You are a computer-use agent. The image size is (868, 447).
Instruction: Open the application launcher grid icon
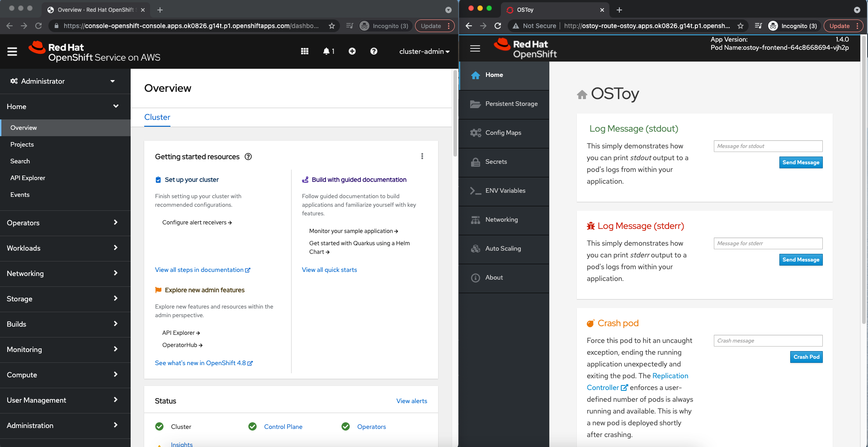[x=305, y=52]
